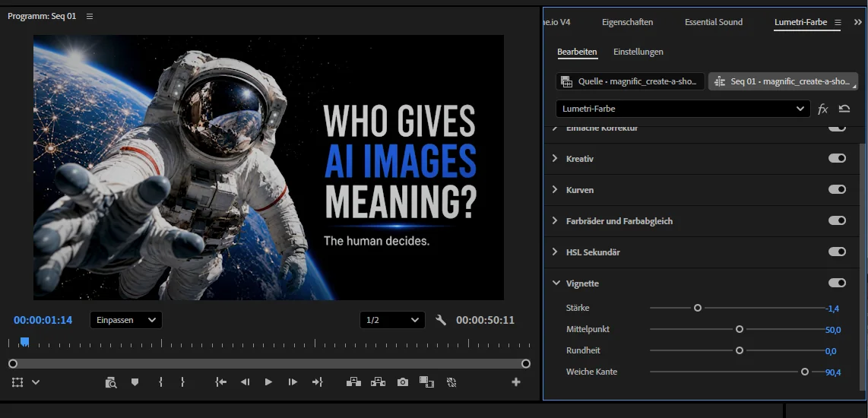The height and width of the screenshot is (418, 868).
Task: Go to Out point button
Action: tap(317, 382)
